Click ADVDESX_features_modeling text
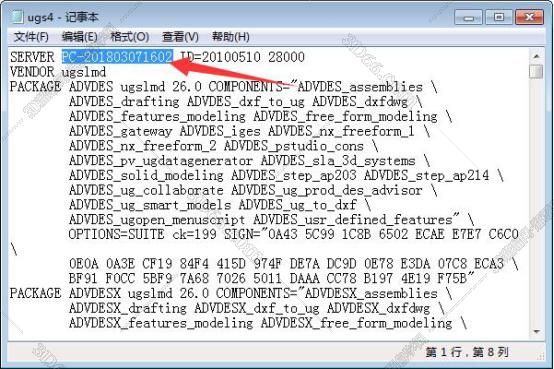This screenshot has height=369, width=554. (x=161, y=323)
